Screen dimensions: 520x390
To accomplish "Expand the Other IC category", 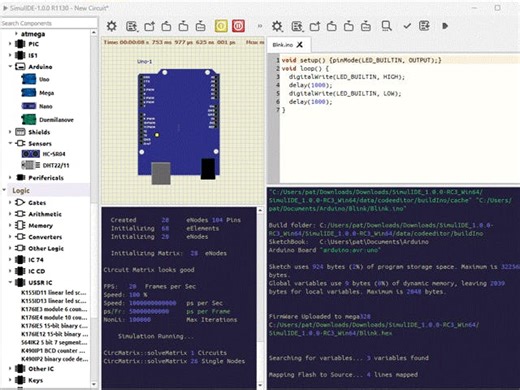I will coord(10,369).
